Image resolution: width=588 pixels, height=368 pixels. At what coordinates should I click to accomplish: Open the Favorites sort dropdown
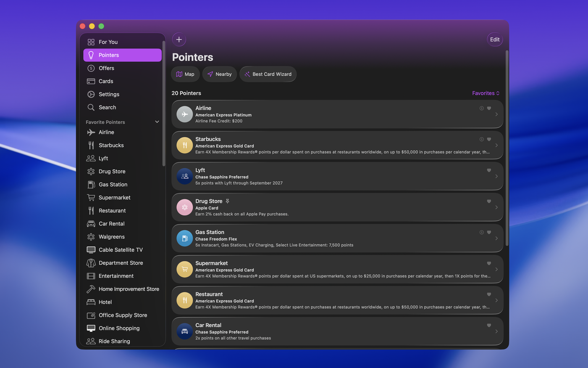click(486, 93)
